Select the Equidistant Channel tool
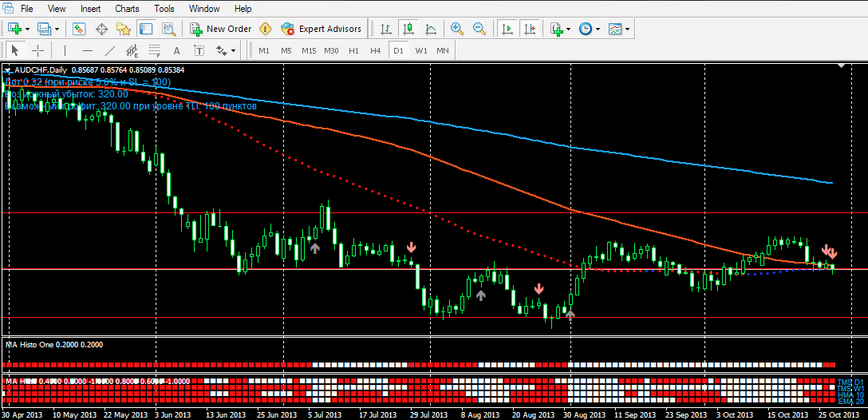The height and width of the screenshot is (420, 868). [x=132, y=50]
